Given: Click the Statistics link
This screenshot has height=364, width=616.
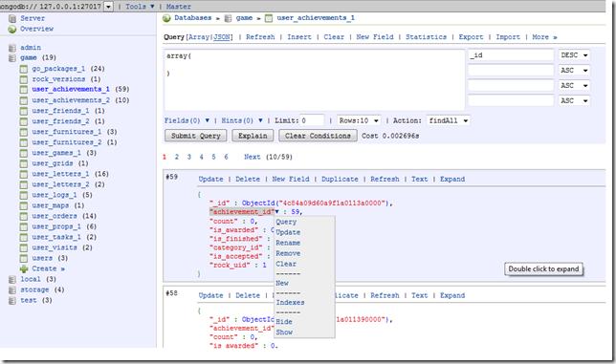Looking at the screenshot, I should coord(426,37).
